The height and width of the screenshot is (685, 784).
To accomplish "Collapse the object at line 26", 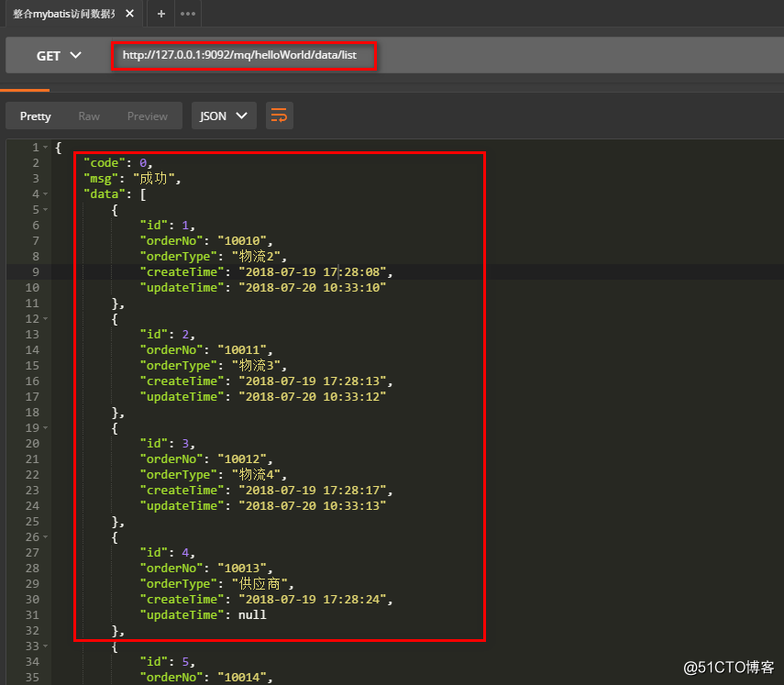I will coord(46,537).
